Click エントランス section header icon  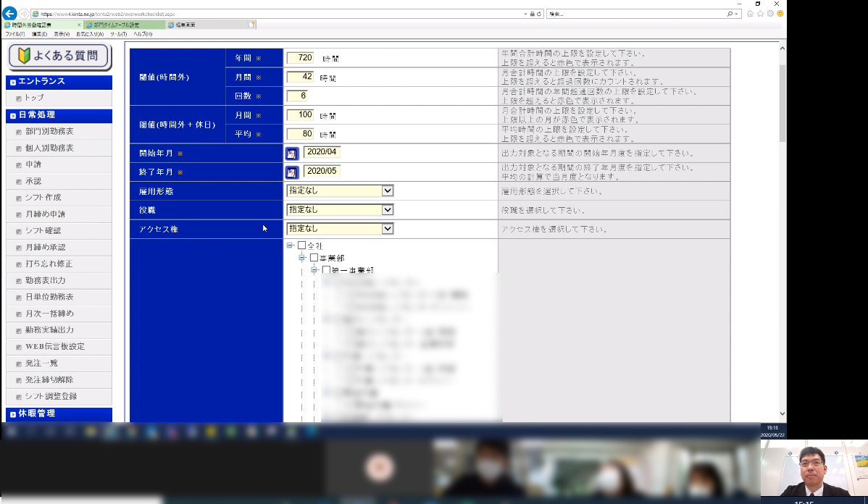[x=13, y=83]
